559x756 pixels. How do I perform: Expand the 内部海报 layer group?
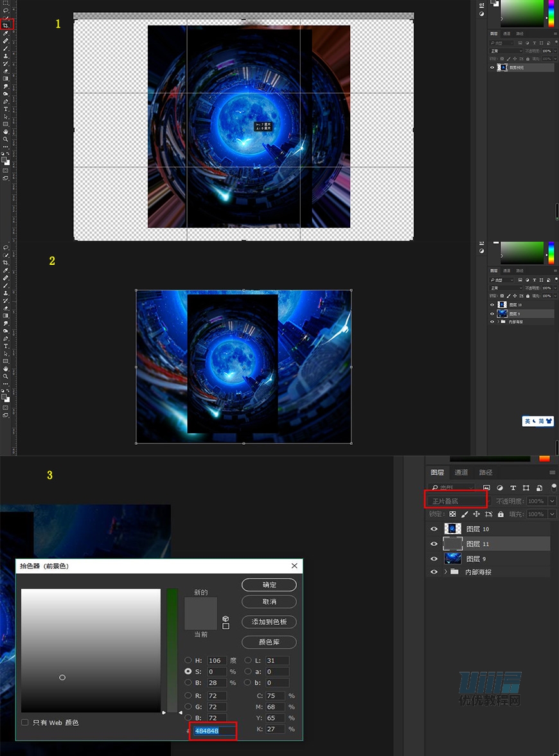(x=445, y=571)
